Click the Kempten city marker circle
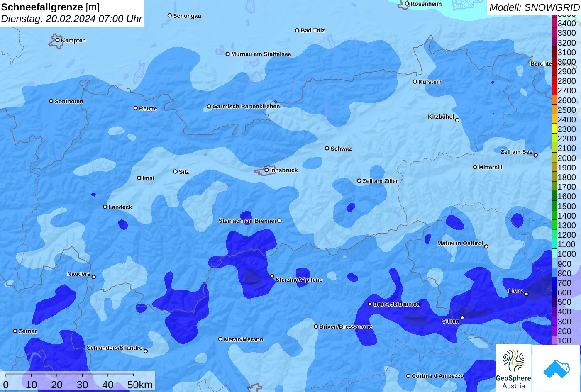The height and width of the screenshot is (392, 581). [x=57, y=40]
